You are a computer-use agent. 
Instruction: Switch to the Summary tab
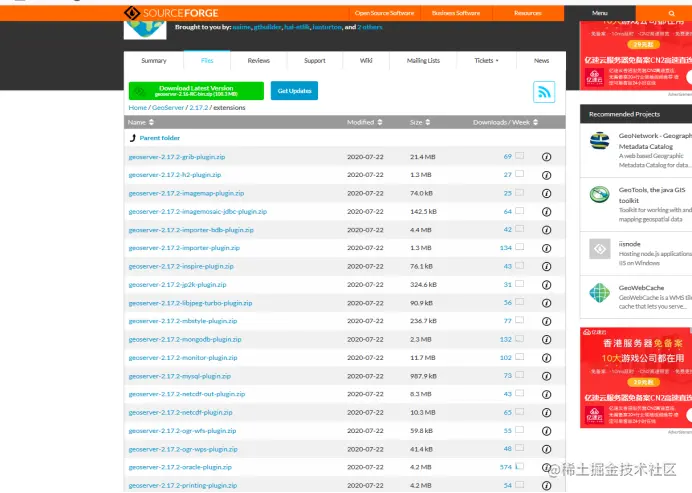coord(154,60)
